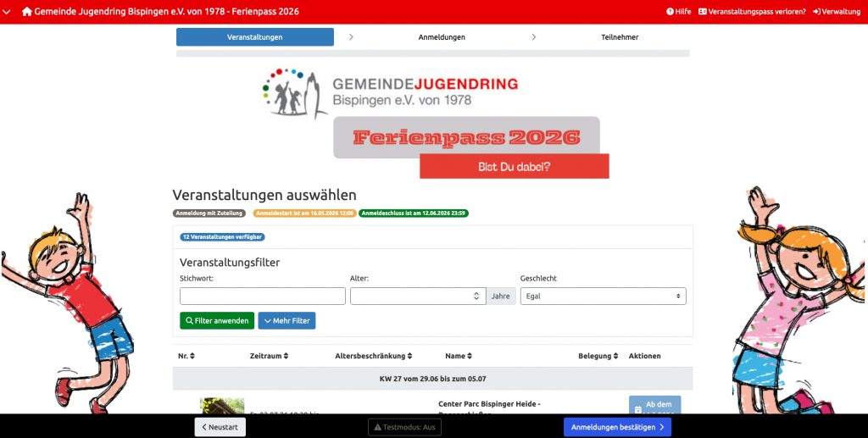The height and width of the screenshot is (438, 868).
Task: Switch to the Teilnehmer step
Action: point(620,37)
